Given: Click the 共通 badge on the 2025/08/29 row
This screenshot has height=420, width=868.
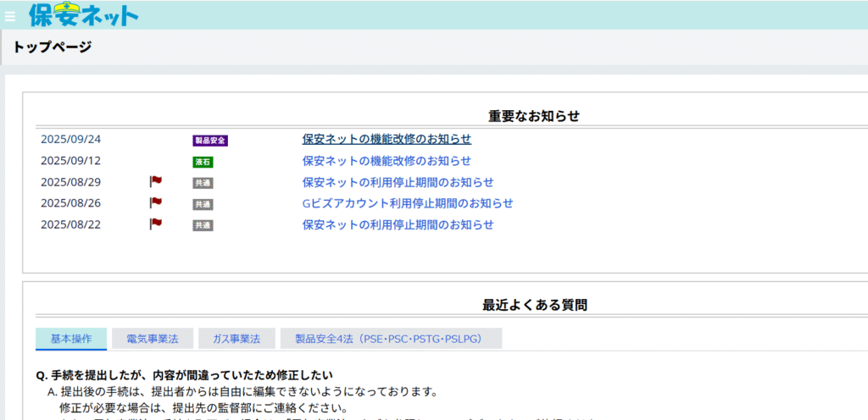Looking at the screenshot, I should [x=203, y=183].
